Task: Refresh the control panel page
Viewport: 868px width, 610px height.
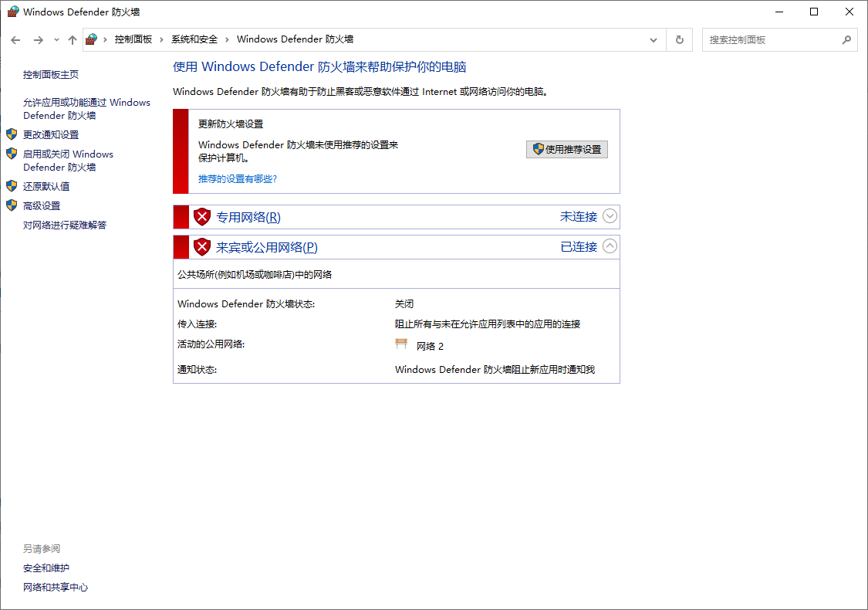Action: tap(680, 40)
